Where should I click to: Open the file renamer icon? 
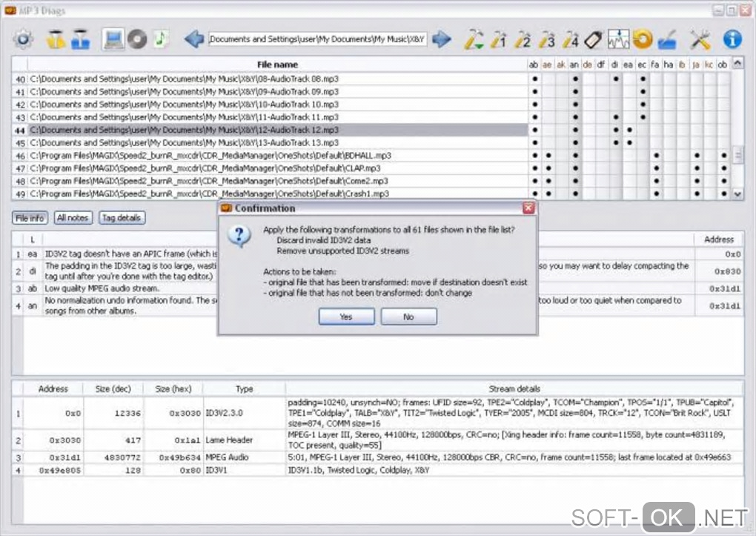[667, 39]
